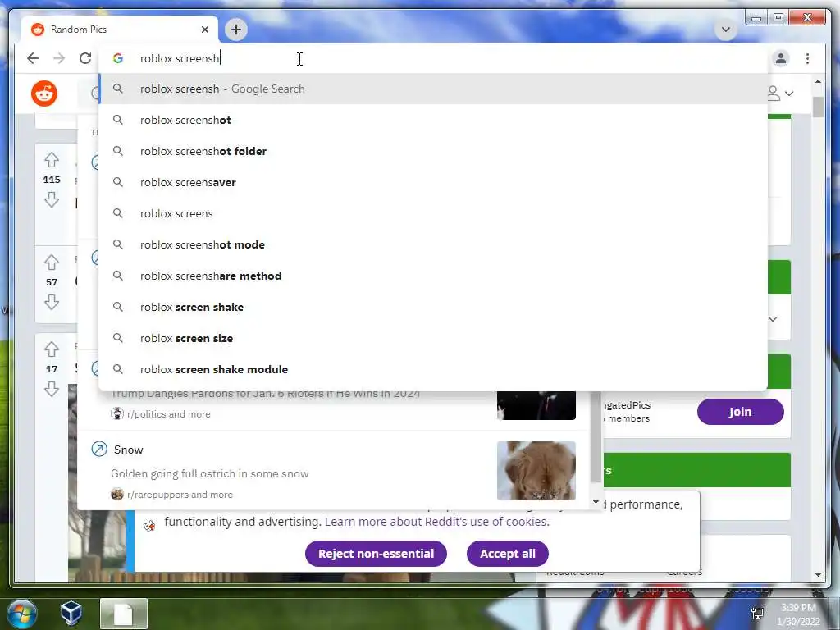This screenshot has height=630, width=840.
Task: Open a new tab with plus button
Action: pyautogui.click(x=236, y=30)
